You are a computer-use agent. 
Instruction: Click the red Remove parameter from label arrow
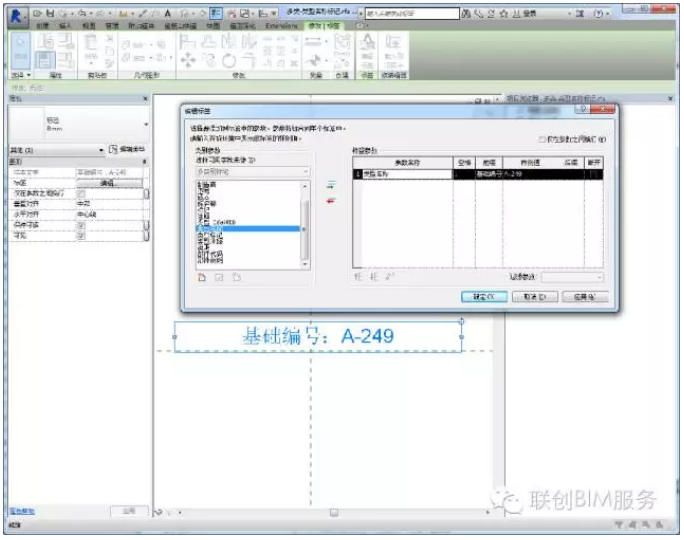tap(331, 201)
